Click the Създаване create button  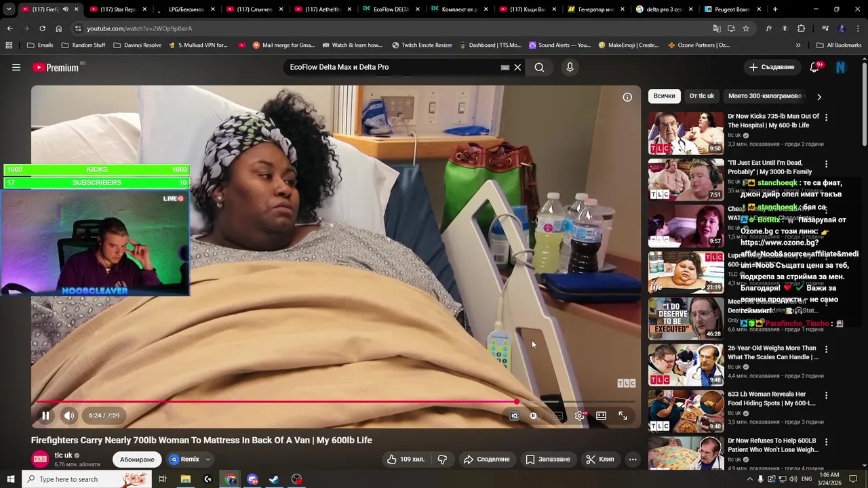point(771,67)
